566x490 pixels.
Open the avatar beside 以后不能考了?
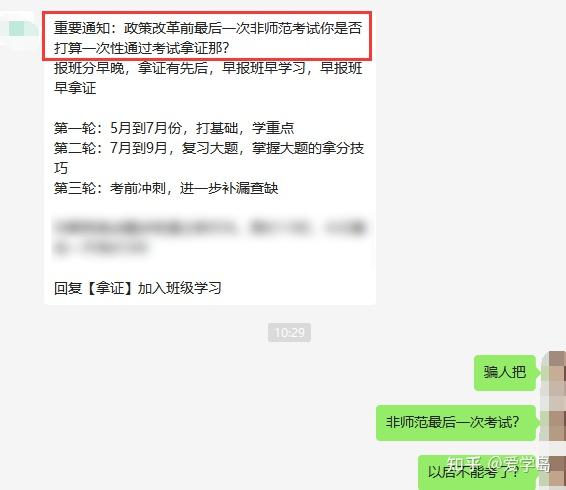point(556,472)
